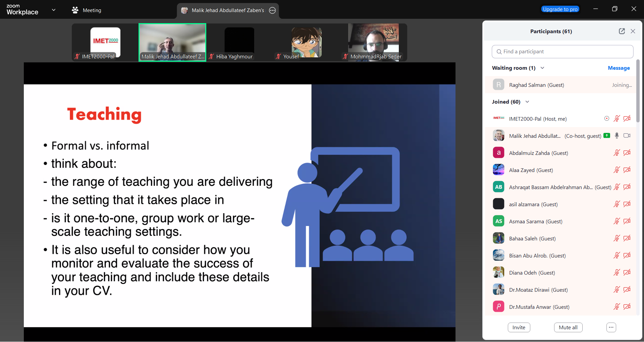Screen dimensions: 644x342
Task: Message the waiting room participants
Action: [x=619, y=68]
